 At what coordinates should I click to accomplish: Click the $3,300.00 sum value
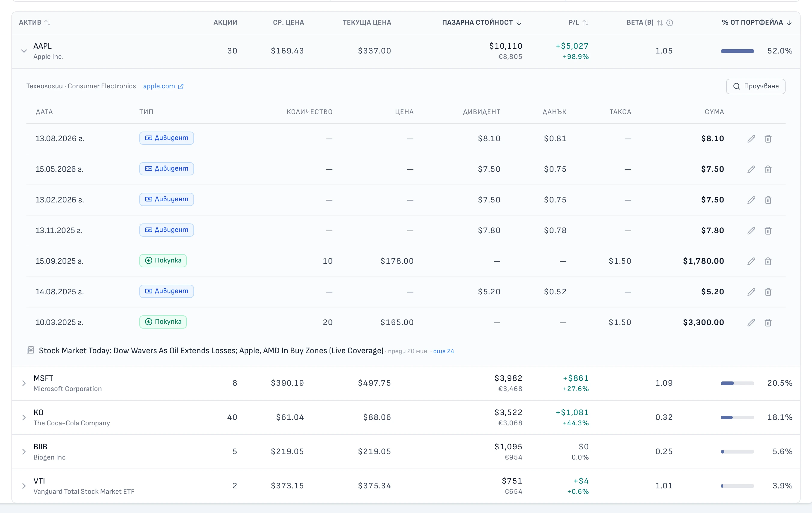point(703,323)
